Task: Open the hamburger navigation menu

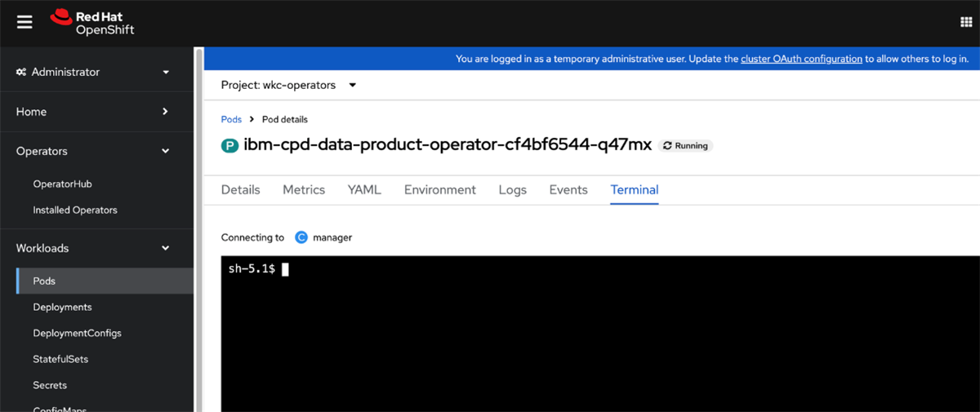Action: tap(24, 22)
